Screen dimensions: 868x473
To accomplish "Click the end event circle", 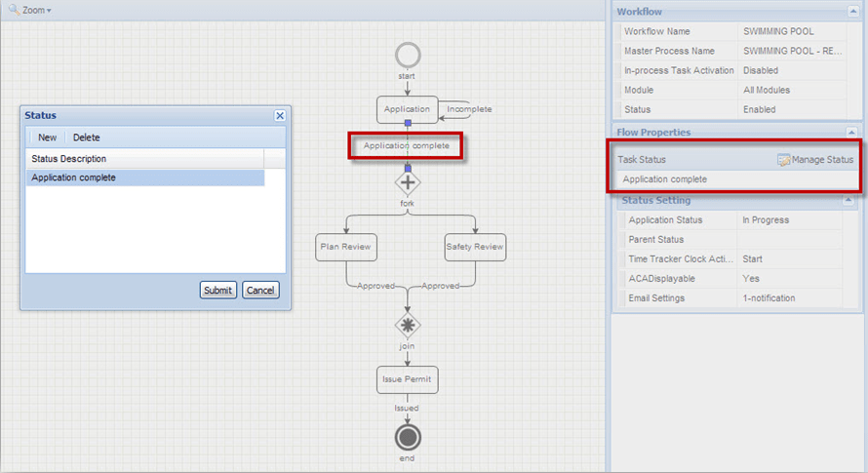I will [x=408, y=435].
